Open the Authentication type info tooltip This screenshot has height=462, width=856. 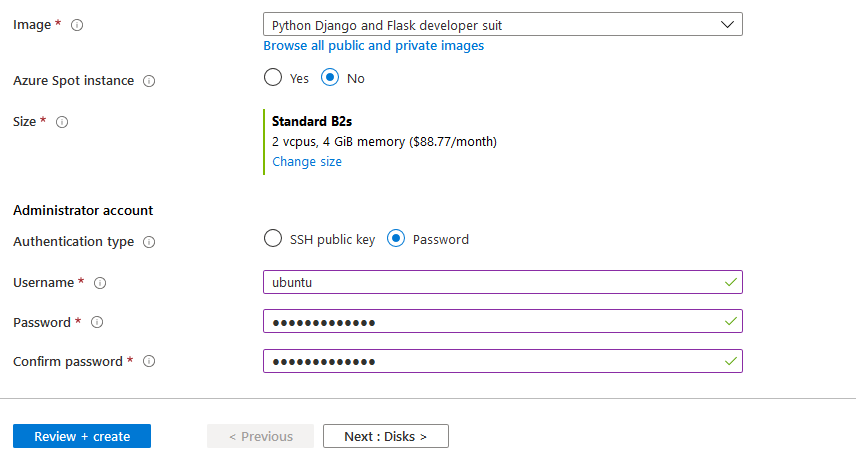click(149, 242)
